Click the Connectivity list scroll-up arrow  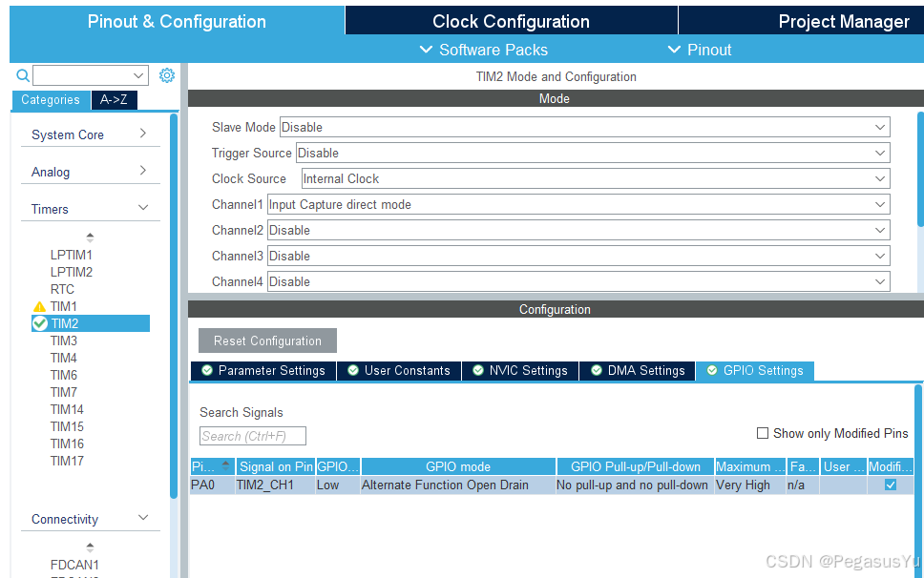tap(90, 547)
